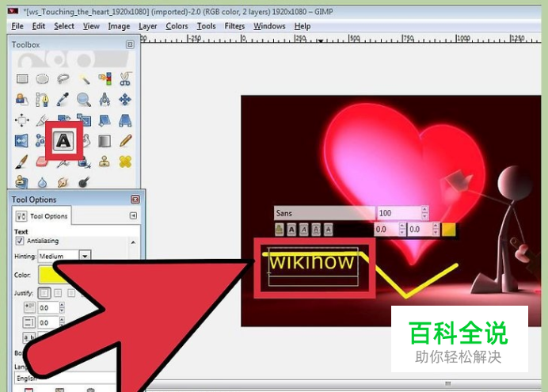548x392 pixels.
Task: Close the Tool Options dock
Action: [x=135, y=199]
